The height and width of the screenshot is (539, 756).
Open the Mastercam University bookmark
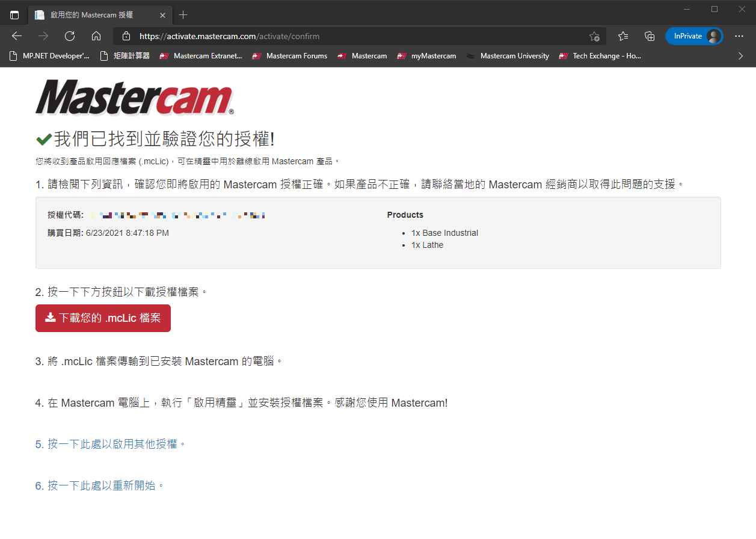(508, 56)
